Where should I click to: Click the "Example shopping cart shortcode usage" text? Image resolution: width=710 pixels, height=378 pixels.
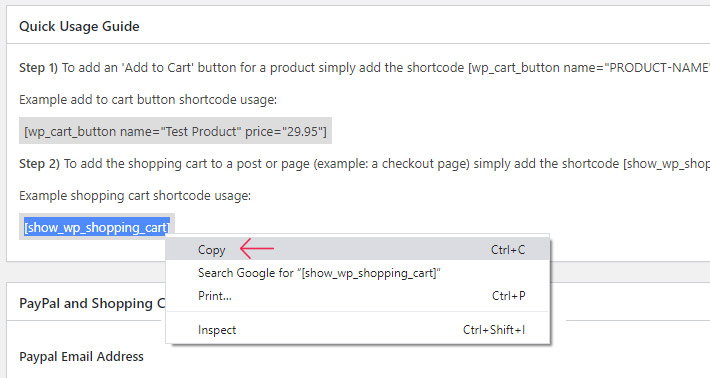tap(135, 196)
